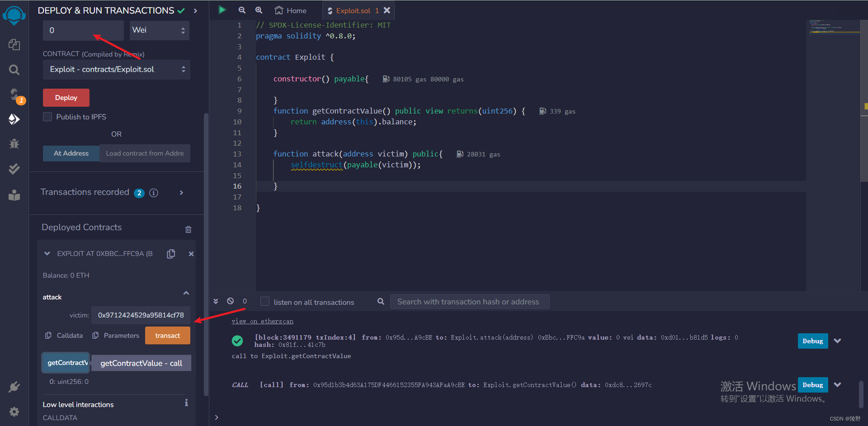
Task: Open the File explorer sidebar icon
Action: 14,44
